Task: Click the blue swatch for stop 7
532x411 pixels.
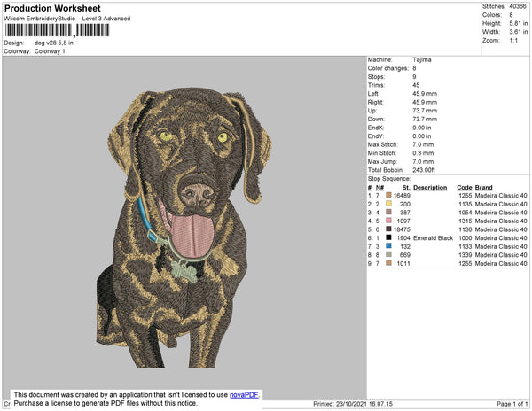Action: click(x=388, y=246)
